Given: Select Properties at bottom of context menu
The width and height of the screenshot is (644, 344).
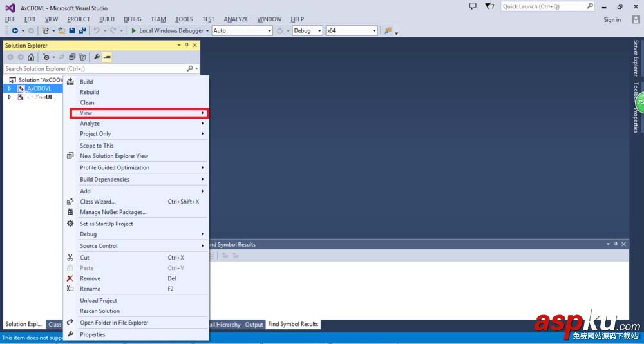Looking at the screenshot, I should (137, 334).
